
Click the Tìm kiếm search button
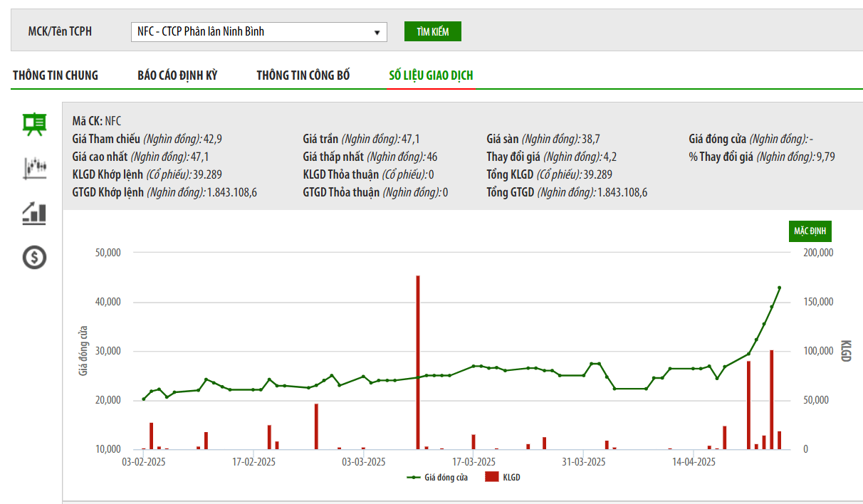click(x=433, y=31)
